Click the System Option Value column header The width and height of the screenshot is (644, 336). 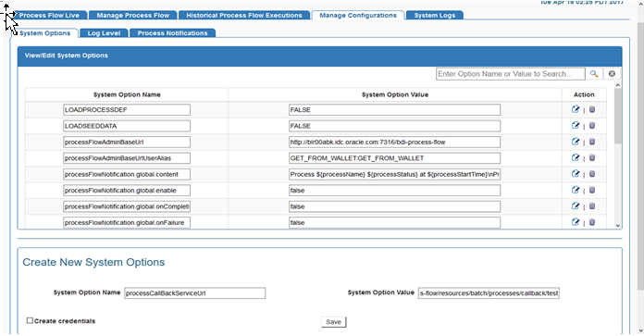(x=395, y=94)
